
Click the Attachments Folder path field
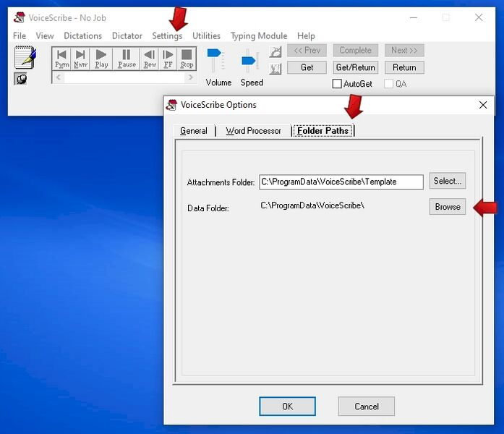(x=341, y=182)
